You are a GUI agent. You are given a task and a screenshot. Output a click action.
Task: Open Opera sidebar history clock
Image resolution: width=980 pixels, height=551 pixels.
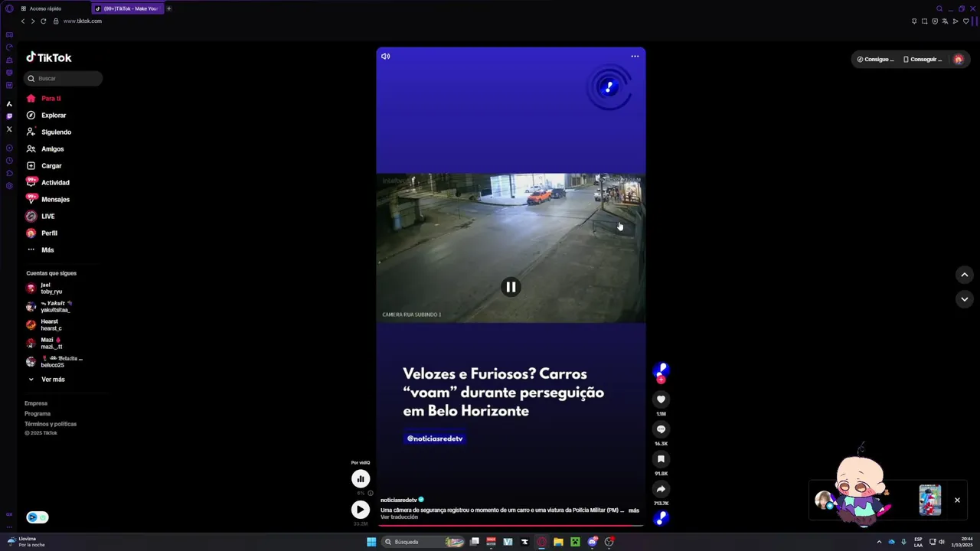click(9, 161)
